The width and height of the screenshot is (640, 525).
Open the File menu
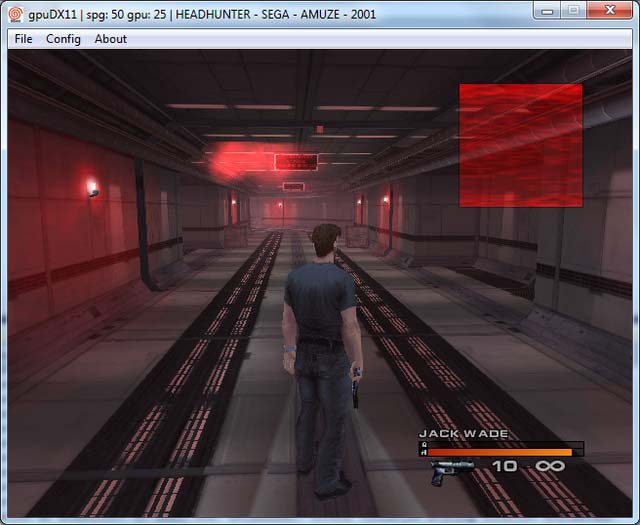tap(23, 39)
